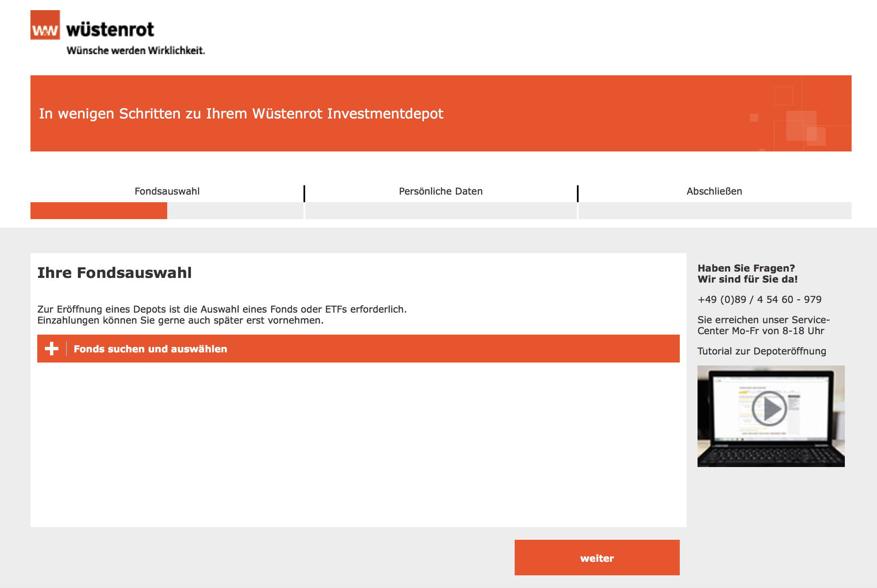Expand Fonds suchen und auswählen bar

tap(359, 349)
